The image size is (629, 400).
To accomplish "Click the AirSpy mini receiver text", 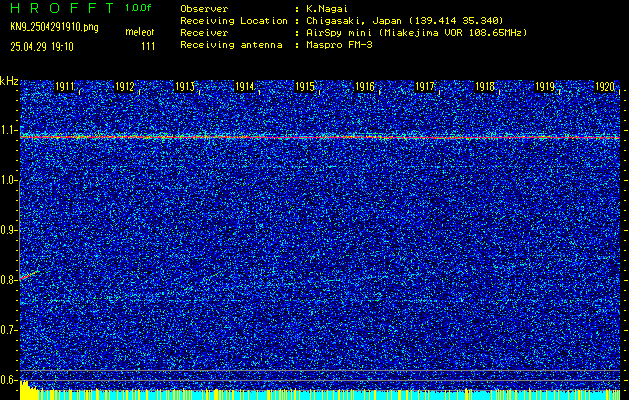I will pyautogui.click(x=416, y=33).
